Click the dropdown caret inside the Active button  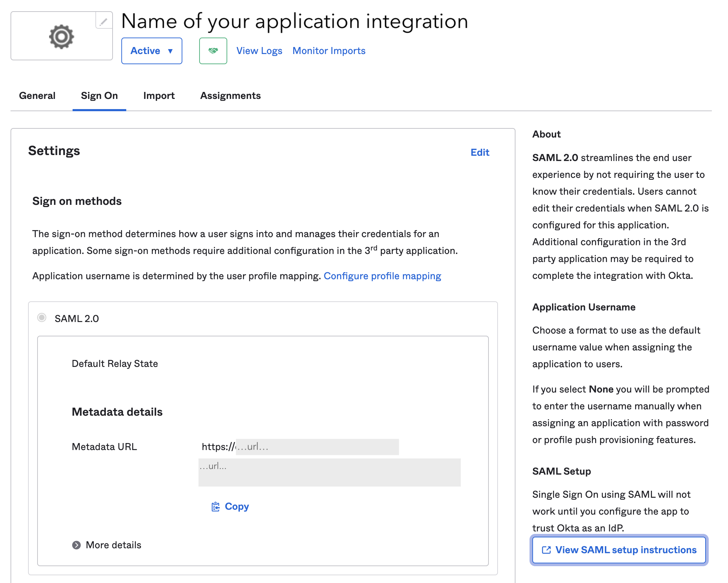point(171,51)
